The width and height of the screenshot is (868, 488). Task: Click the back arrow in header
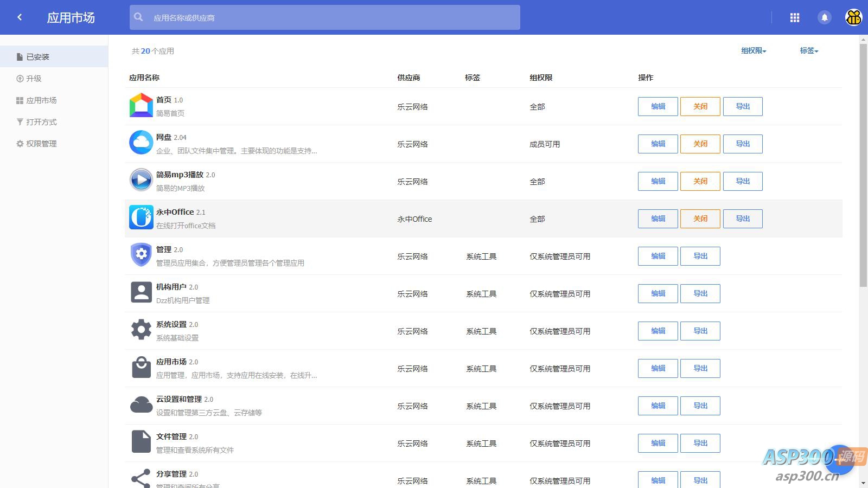pos(20,17)
